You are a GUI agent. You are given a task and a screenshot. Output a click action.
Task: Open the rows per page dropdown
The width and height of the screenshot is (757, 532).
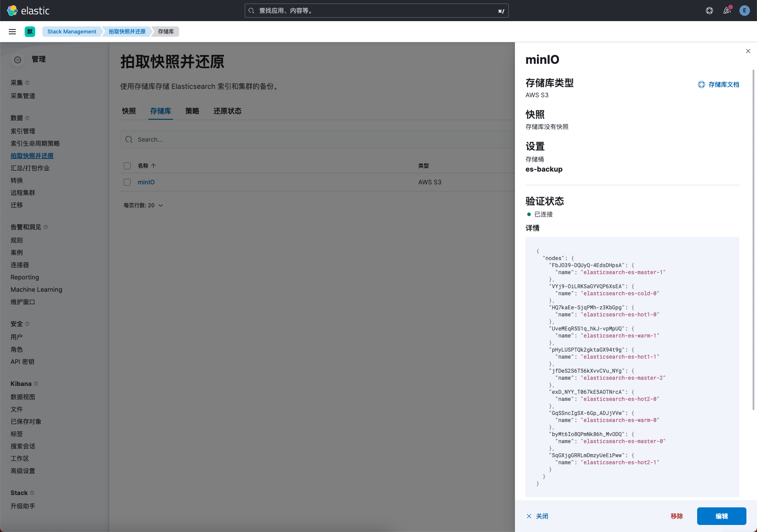[x=143, y=205]
